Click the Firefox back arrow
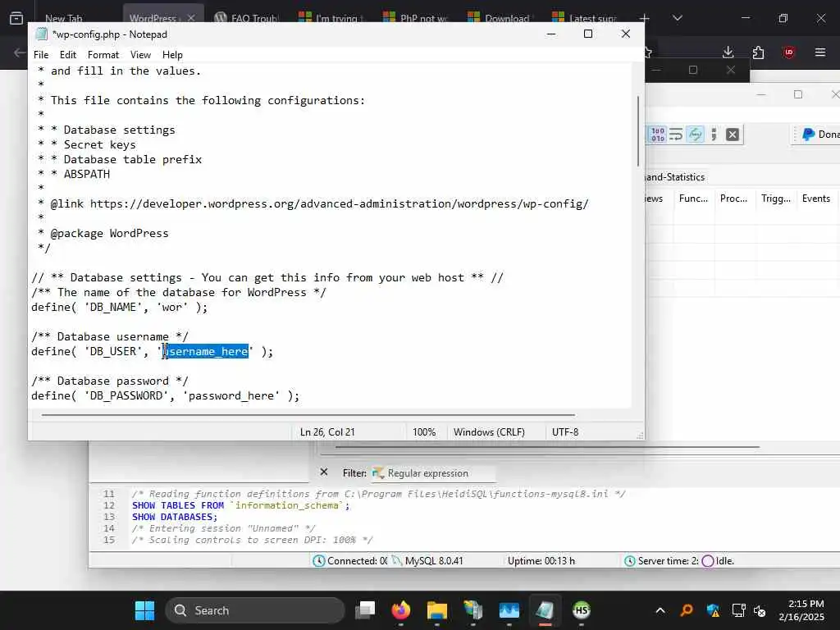 coord(20,52)
